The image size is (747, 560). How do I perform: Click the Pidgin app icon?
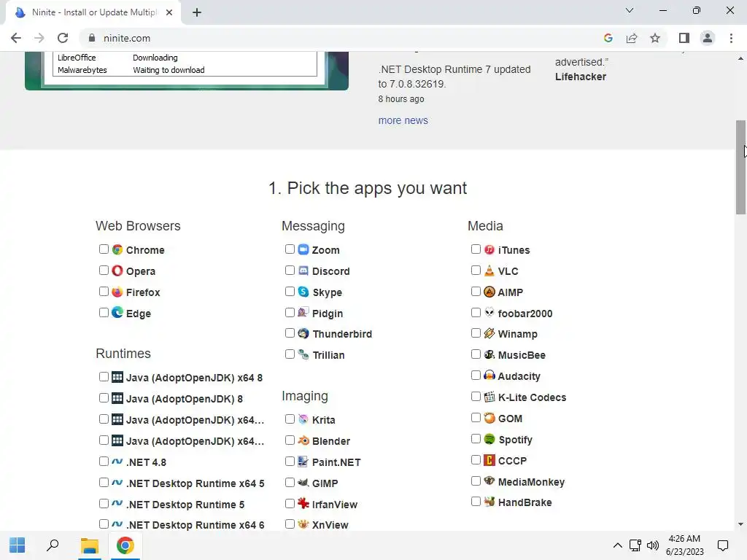click(303, 312)
